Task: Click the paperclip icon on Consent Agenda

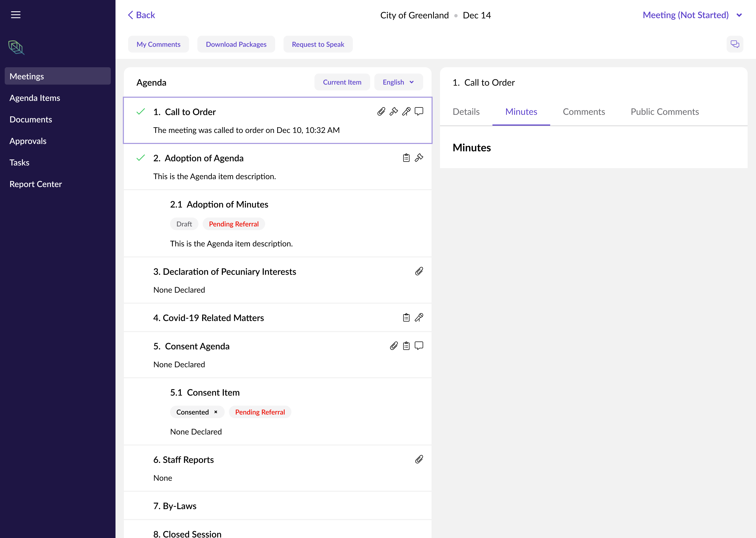Action: coord(394,346)
